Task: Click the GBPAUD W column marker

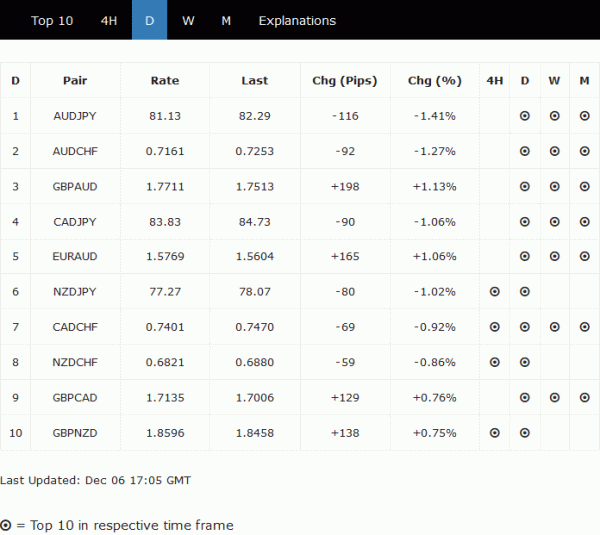Action: pyautogui.click(x=554, y=186)
